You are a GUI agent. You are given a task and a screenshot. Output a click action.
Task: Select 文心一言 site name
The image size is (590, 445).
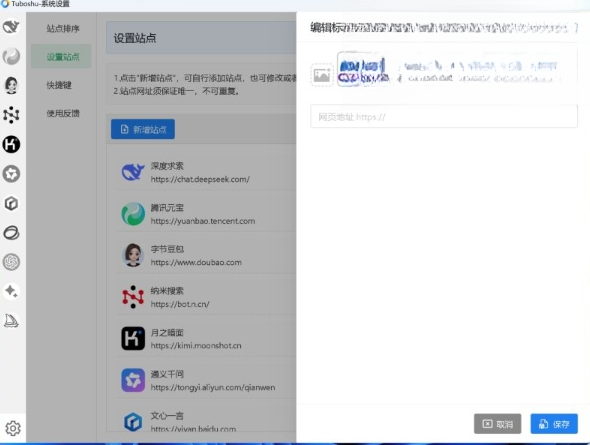[167, 416]
